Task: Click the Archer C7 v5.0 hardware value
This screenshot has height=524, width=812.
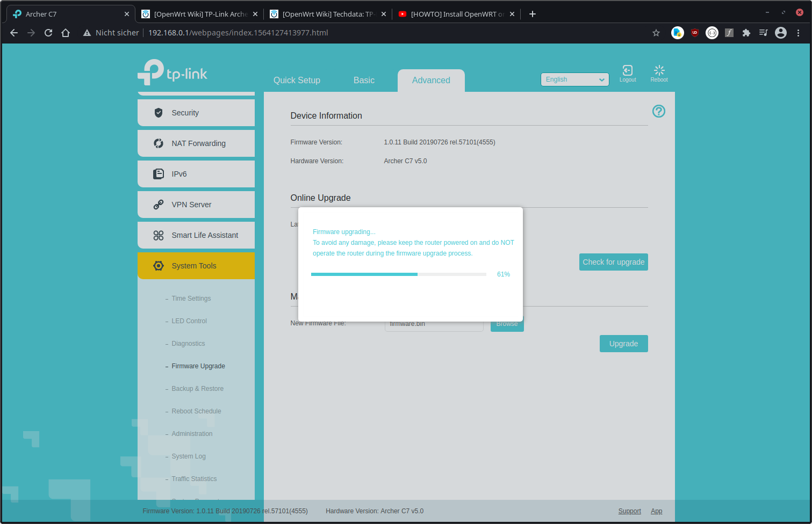Action: pyautogui.click(x=405, y=161)
